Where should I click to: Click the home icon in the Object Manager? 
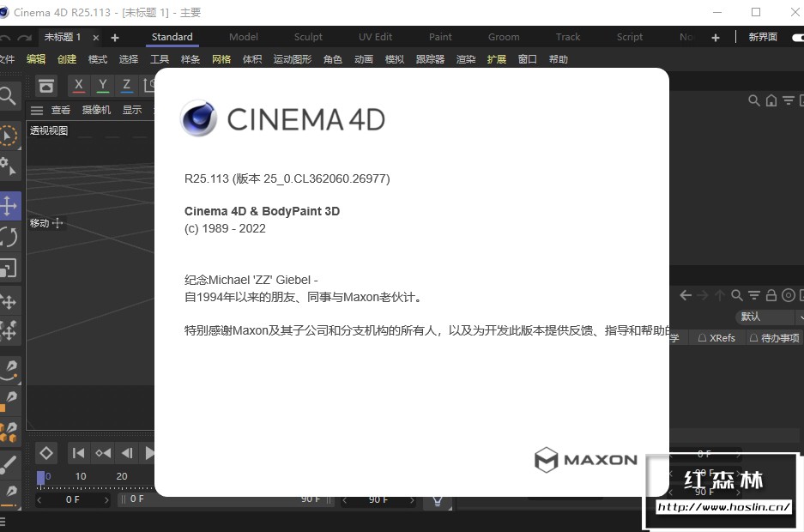click(771, 100)
